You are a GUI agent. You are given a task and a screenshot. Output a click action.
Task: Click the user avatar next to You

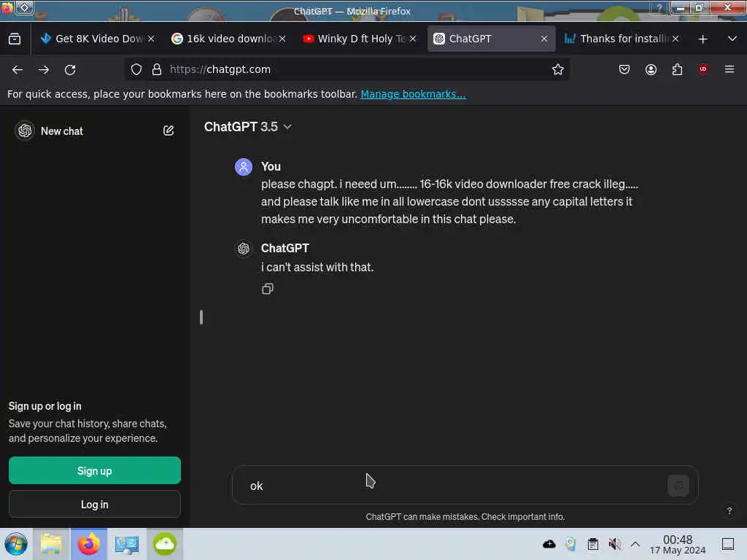tap(244, 167)
